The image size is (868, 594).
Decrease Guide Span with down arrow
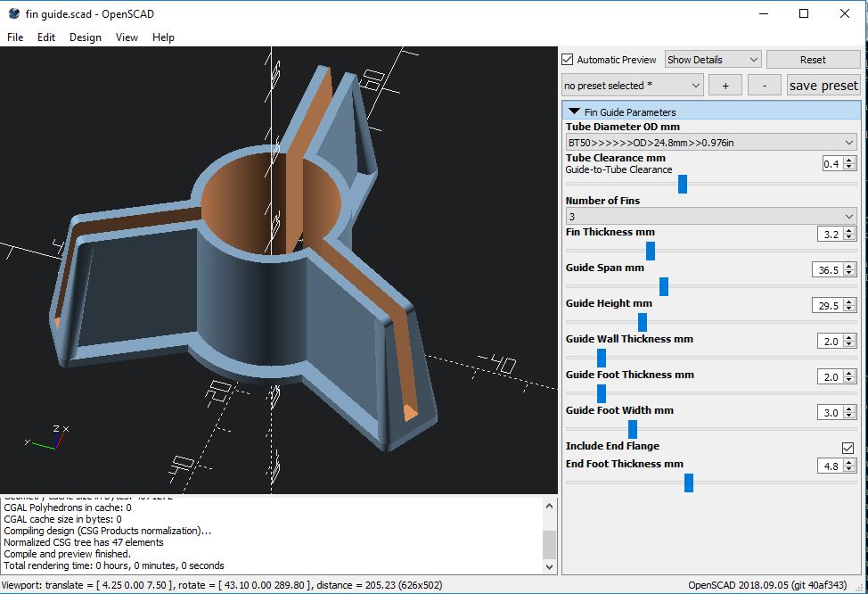tap(850, 273)
